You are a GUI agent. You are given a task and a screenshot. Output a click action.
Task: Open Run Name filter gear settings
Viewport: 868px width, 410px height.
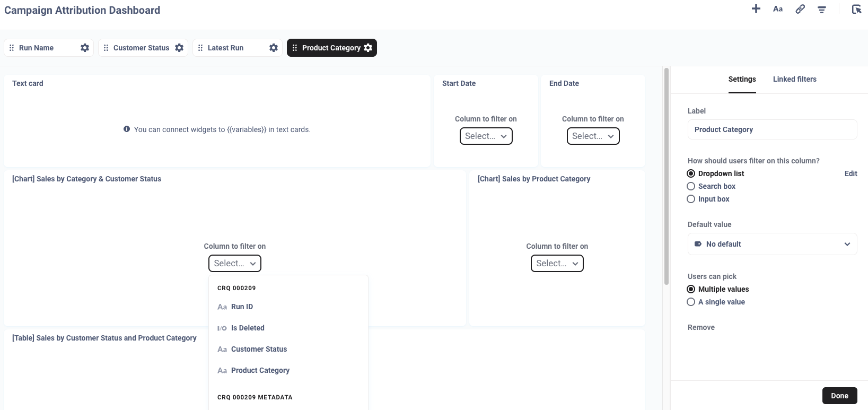[x=85, y=48]
